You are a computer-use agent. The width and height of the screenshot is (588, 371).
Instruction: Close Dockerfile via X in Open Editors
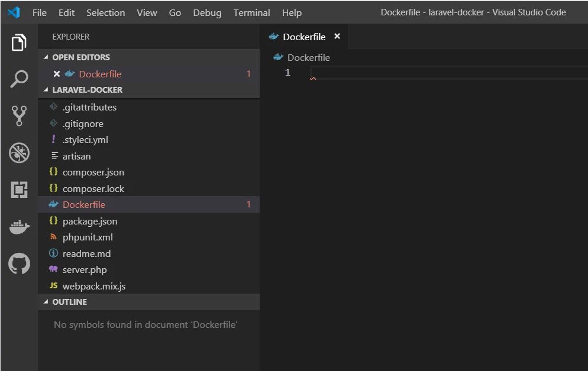pos(57,74)
